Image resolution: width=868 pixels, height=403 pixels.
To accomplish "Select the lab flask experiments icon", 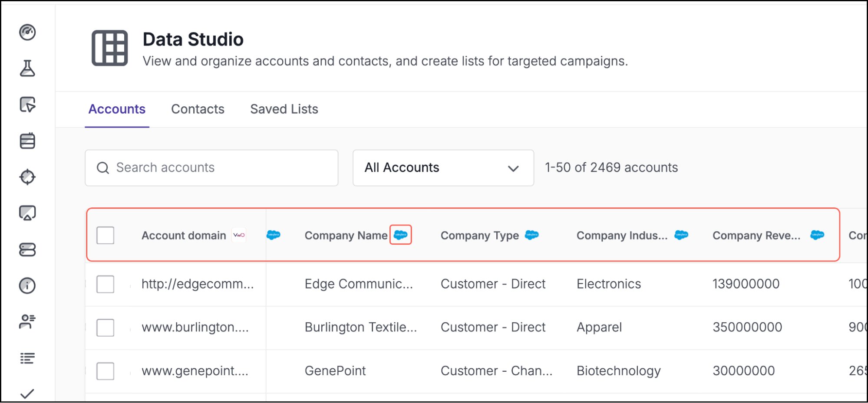I will 27,69.
